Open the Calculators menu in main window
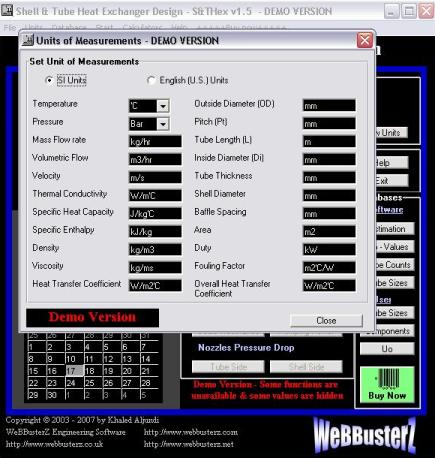 tap(143, 27)
